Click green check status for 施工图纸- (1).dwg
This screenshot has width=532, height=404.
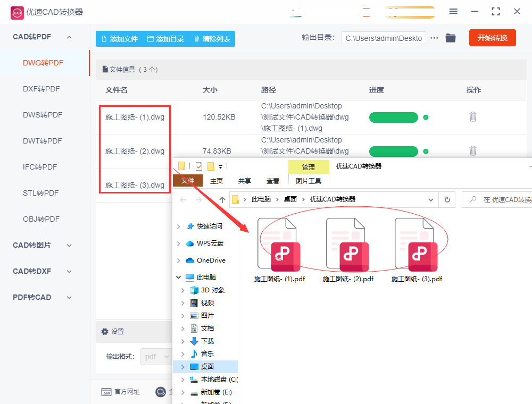[426, 117]
